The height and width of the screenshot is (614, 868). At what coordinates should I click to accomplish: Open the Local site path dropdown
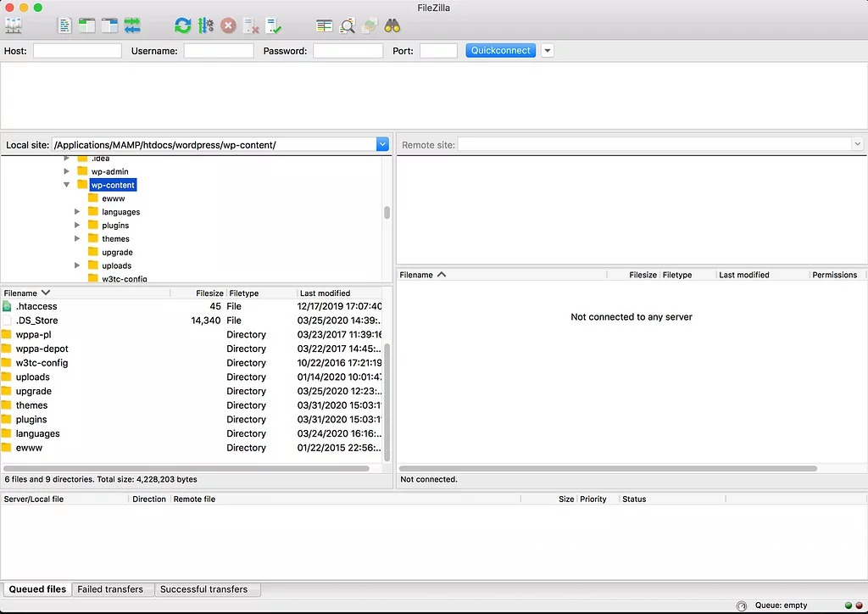pyautogui.click(x=382, y=144)
